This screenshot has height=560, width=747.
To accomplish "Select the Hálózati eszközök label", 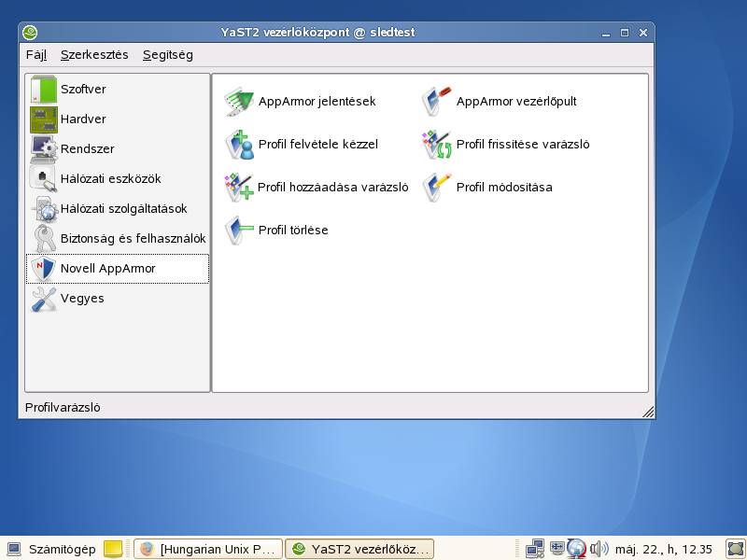I will (110, 178).
